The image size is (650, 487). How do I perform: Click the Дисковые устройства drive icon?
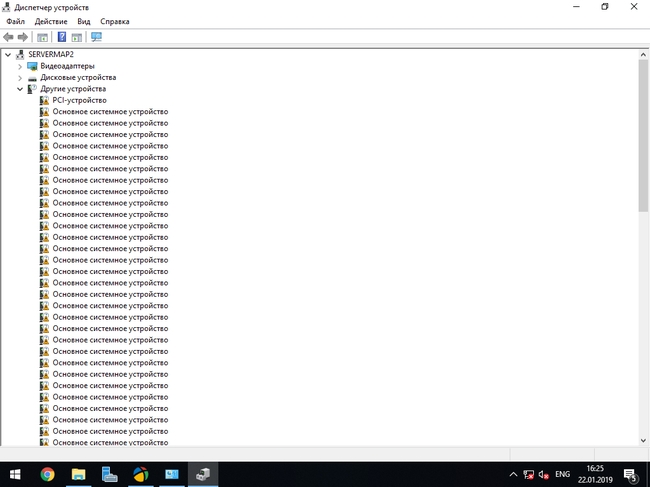tap(32, 78)
